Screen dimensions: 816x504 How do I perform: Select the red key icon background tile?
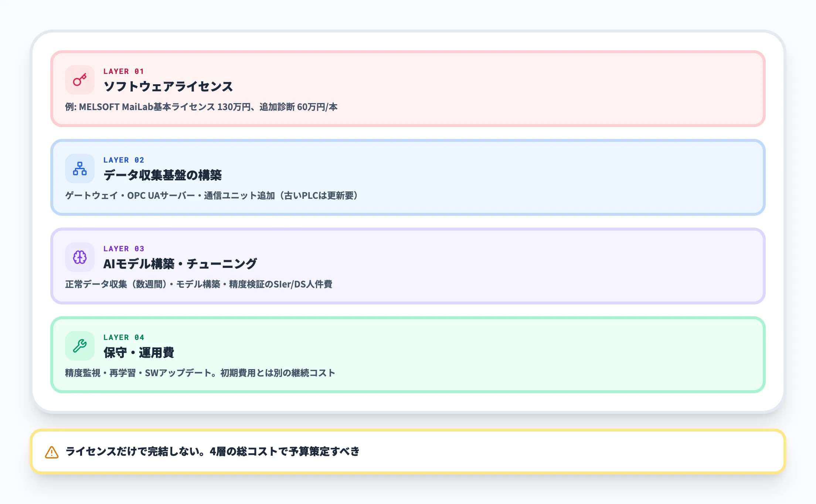[x=80, y=79]
